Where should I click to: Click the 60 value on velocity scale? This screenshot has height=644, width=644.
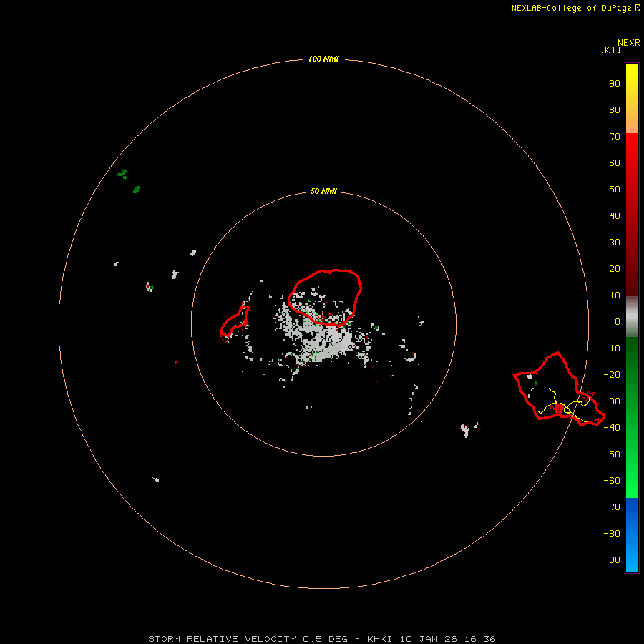[x=615, y=162]
